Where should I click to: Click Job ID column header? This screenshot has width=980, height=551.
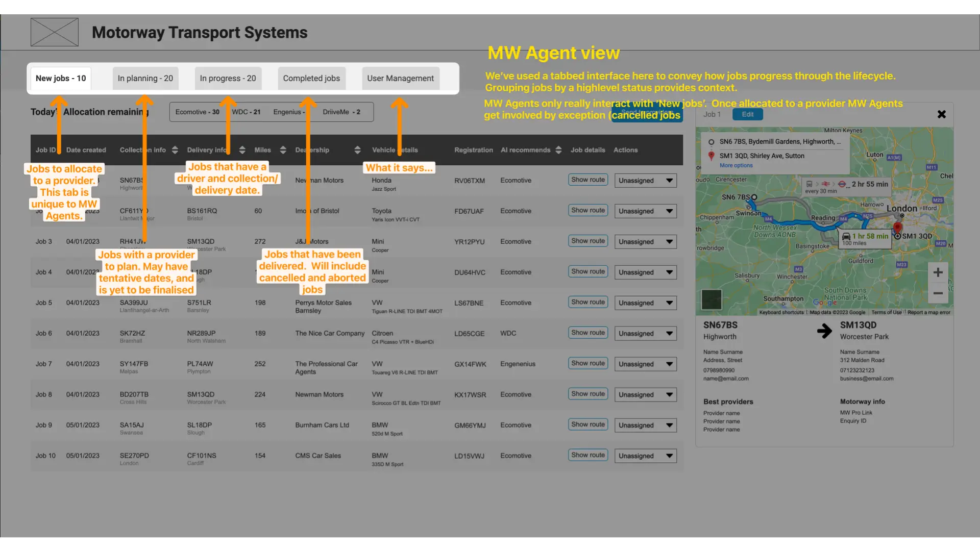pos(45,150)
